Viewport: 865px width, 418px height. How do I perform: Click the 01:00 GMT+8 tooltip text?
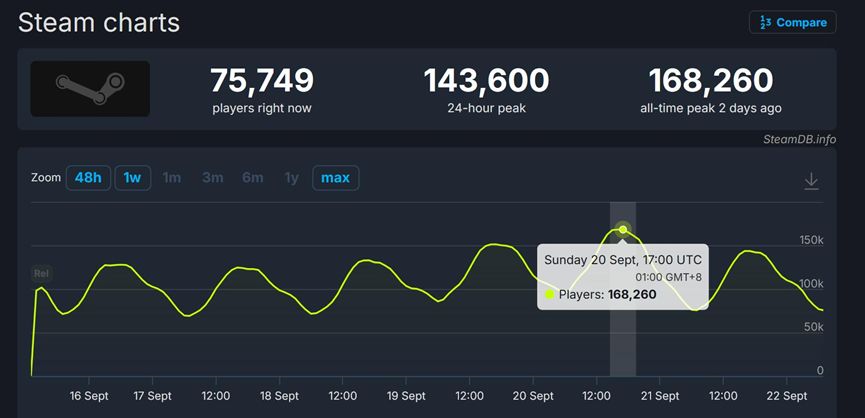(668, 277)
